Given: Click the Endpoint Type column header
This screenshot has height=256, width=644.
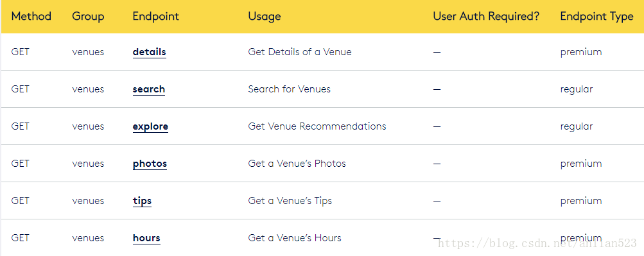Looking at the screenshot, I should [x=596, y=17].
